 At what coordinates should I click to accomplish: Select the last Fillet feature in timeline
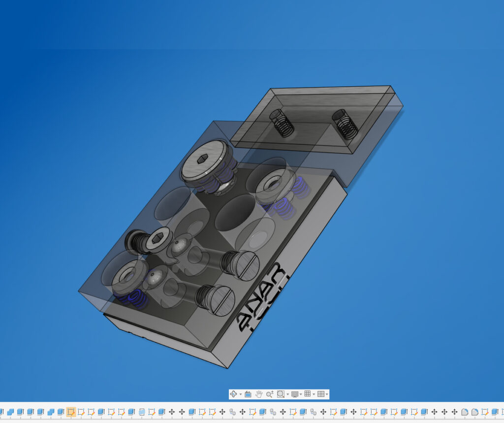[475, 412]
